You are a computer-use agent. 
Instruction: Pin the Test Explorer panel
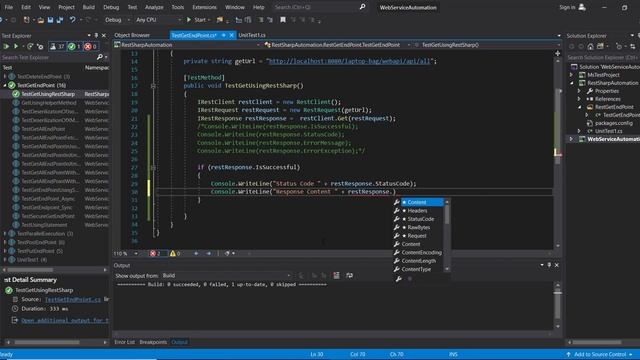[x=96, y=36]
